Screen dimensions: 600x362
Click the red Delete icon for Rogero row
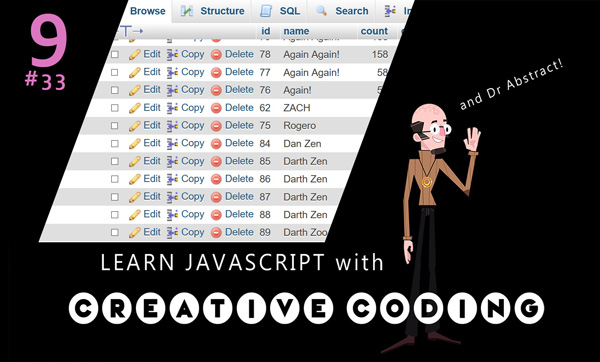[216, 126]
